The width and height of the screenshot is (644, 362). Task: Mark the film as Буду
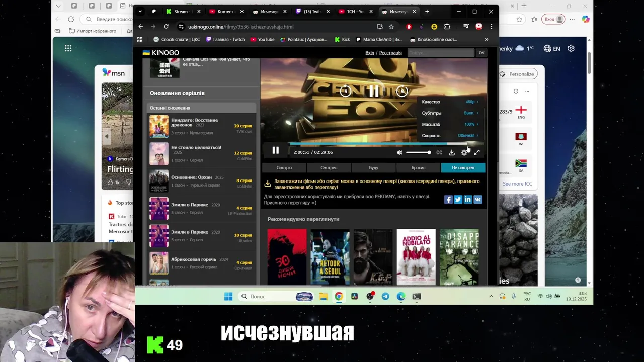[x=373, y=168]
